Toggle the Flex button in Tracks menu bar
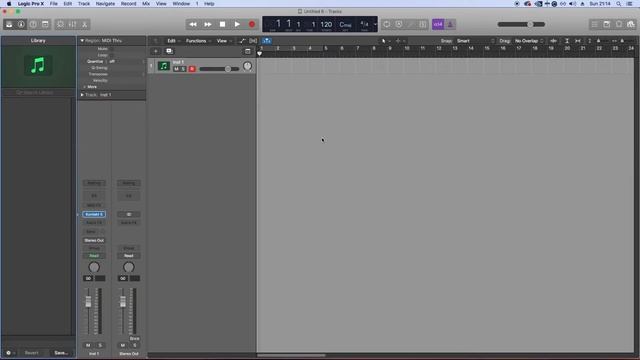Image resolution: width=640 pixels, height=360 pixels. tap(253, 41)
